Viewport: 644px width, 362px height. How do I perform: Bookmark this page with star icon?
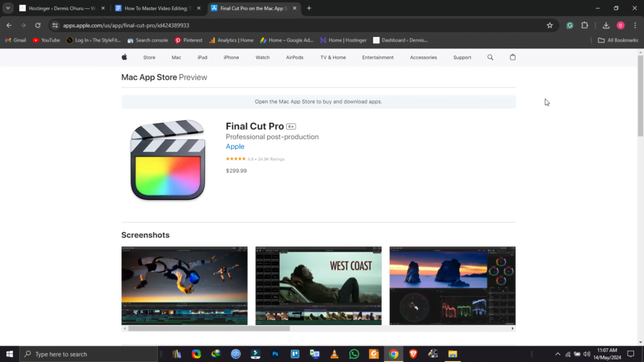click(x=550, y=25)
